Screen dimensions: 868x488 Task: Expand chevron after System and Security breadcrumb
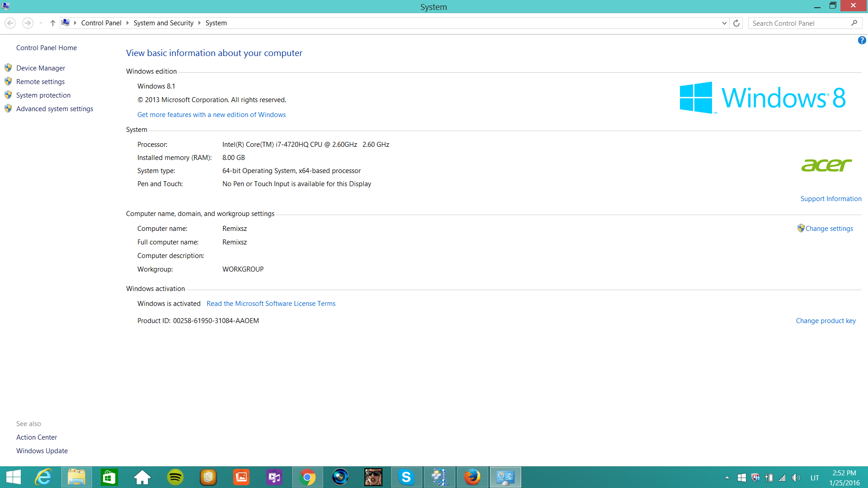tap(199, 23)
